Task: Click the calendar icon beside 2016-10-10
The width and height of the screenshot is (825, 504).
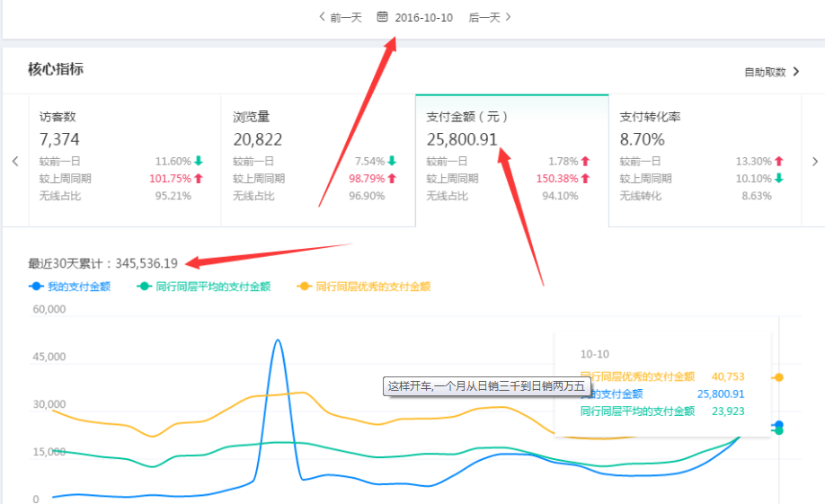Action: click(x=383, y=17)
